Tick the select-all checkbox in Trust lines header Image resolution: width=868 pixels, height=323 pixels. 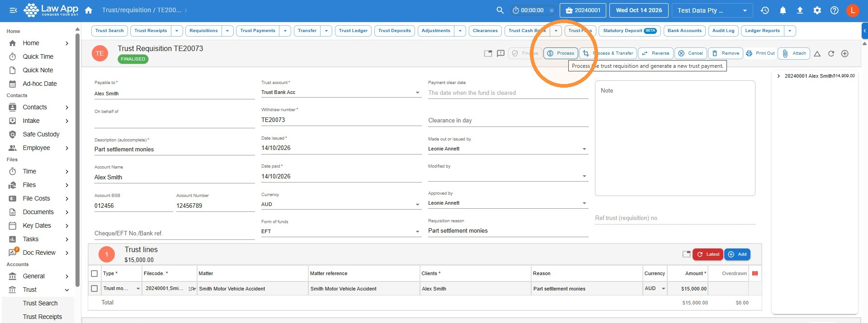(x=94, y=273)
